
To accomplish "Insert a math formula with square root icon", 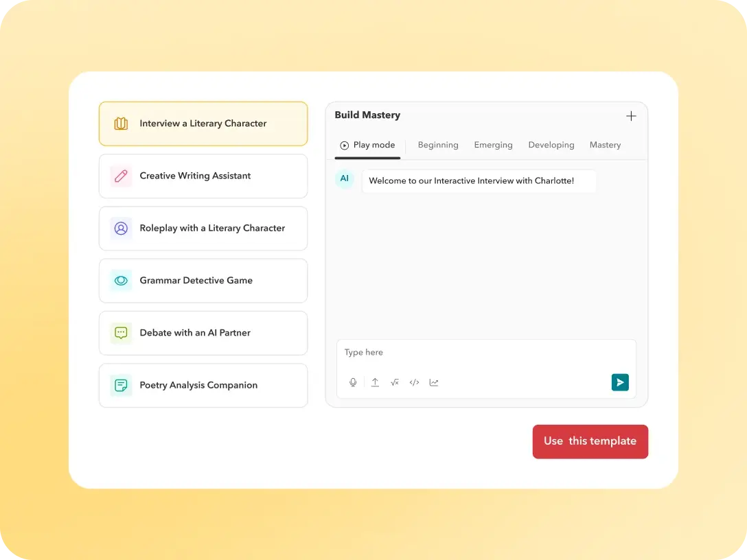I will [x=395, y=382].
